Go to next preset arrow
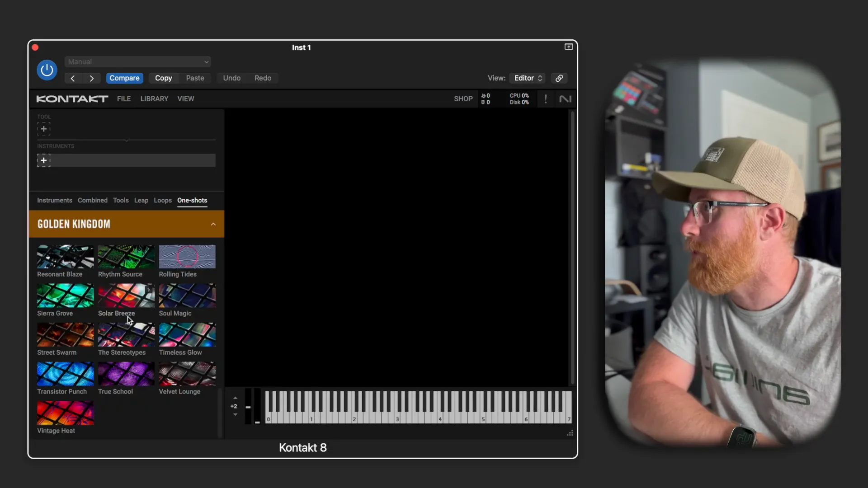This screenshot has height=488, width=868. click(92, 78)
